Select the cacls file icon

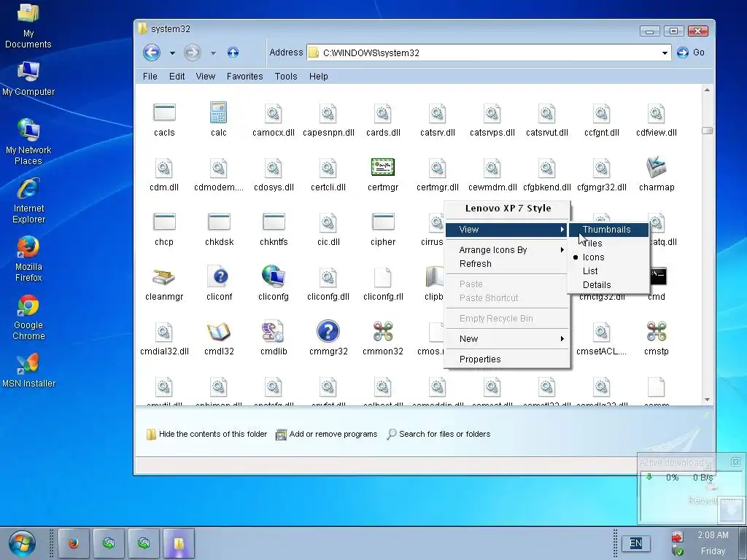(x=164, y=113)
